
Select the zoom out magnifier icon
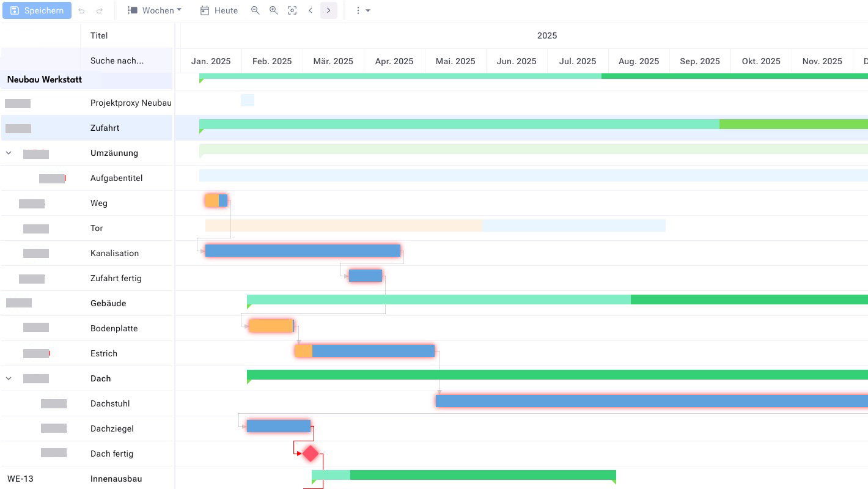(256, 10)
